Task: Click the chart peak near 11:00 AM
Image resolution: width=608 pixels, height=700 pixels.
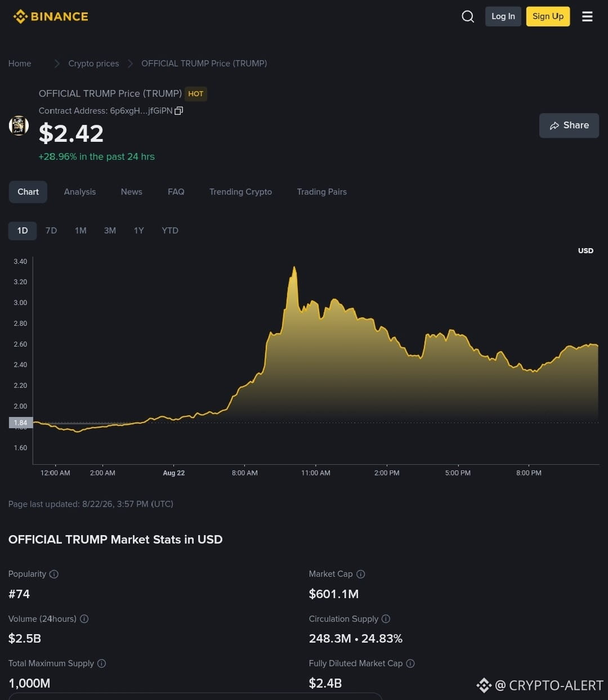Action: (294, 268)
